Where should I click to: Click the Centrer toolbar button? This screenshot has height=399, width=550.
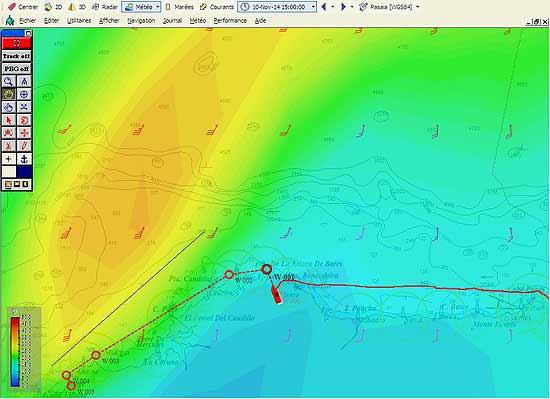pyautogui.click(x=23, y=7)
